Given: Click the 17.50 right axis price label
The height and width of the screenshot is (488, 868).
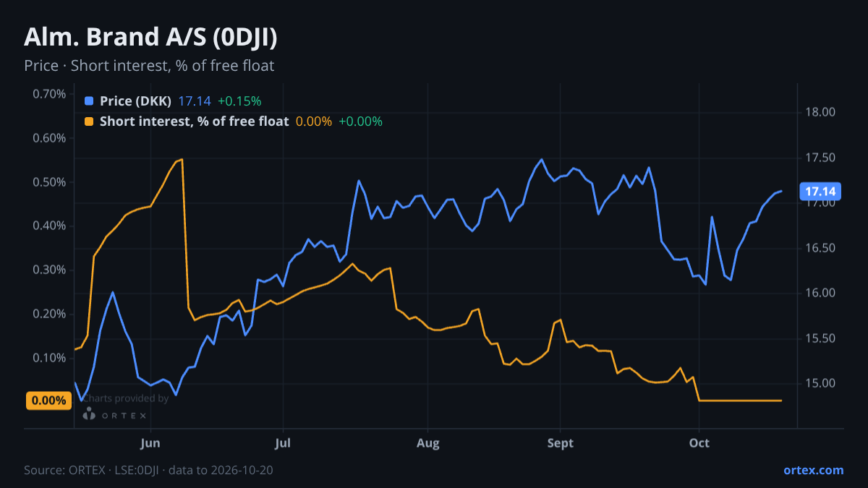Looking at the screenshot, I should coord(820,158).
